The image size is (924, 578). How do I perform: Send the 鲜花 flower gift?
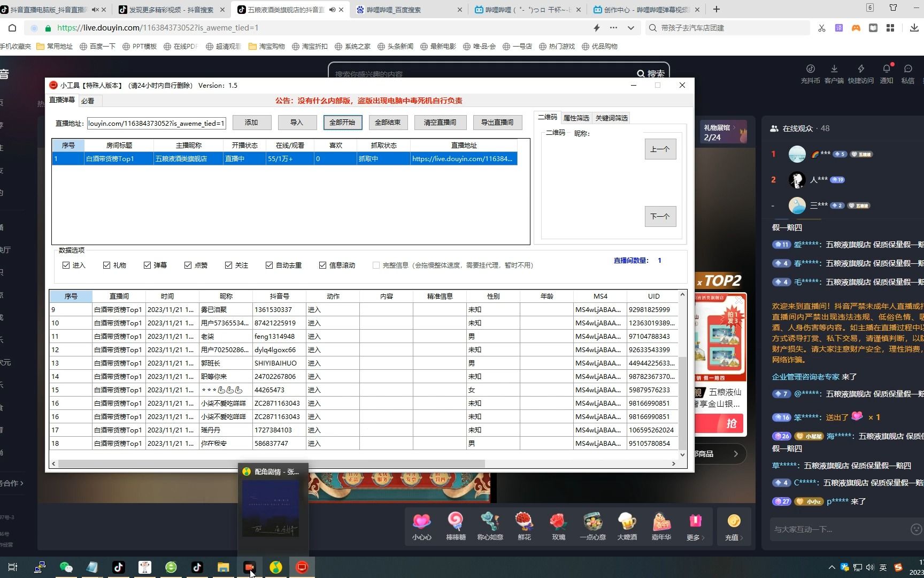pos(524,521)
